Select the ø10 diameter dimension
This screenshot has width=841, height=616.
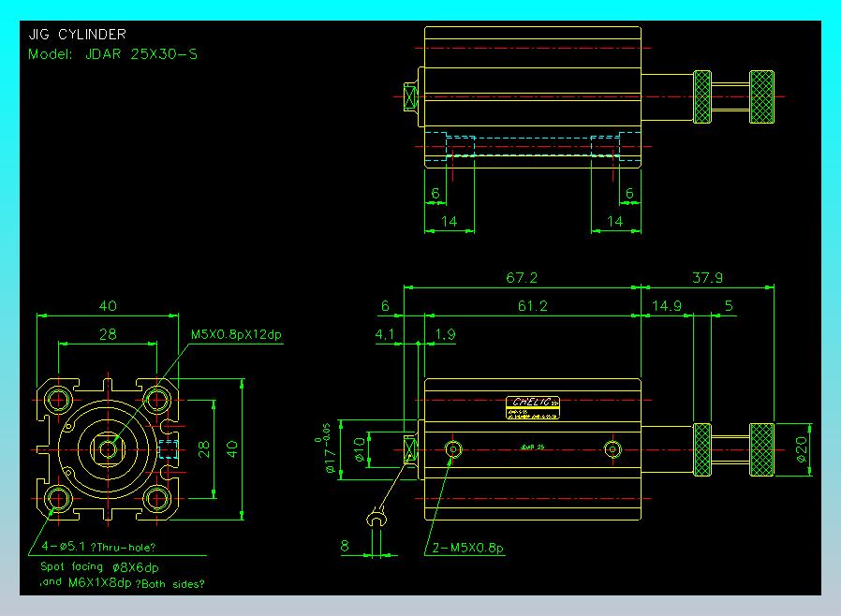360,449
